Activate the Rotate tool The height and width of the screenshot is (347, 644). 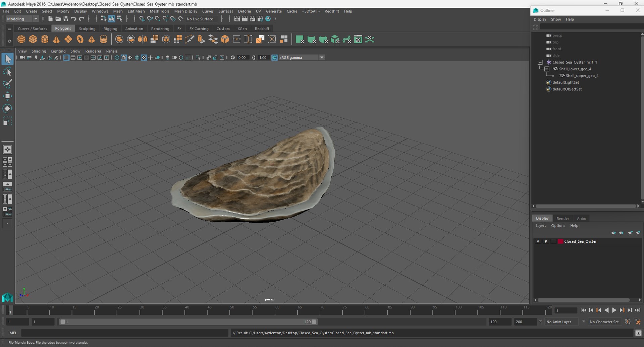click(7, 108)
